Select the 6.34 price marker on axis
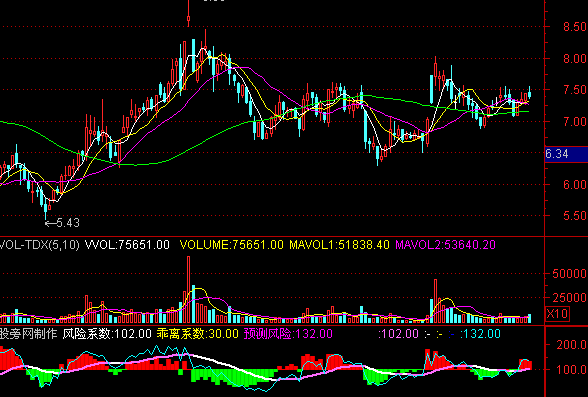The height and width of the screenshot is (397, 588). pos(566,154)
